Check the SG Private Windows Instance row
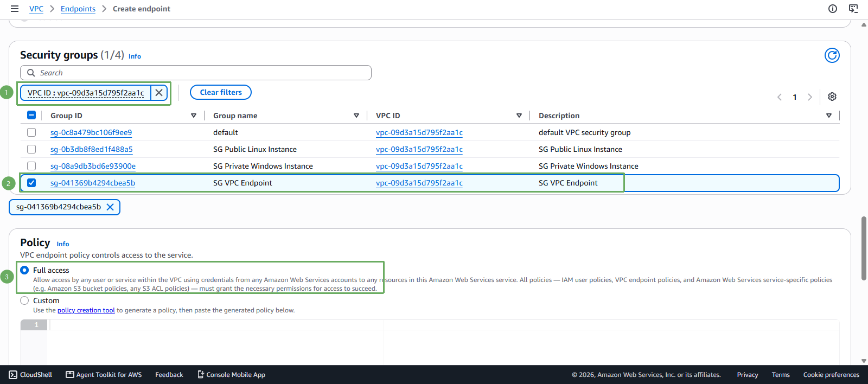Screen dimensions: 868x384 pos(31,166)
